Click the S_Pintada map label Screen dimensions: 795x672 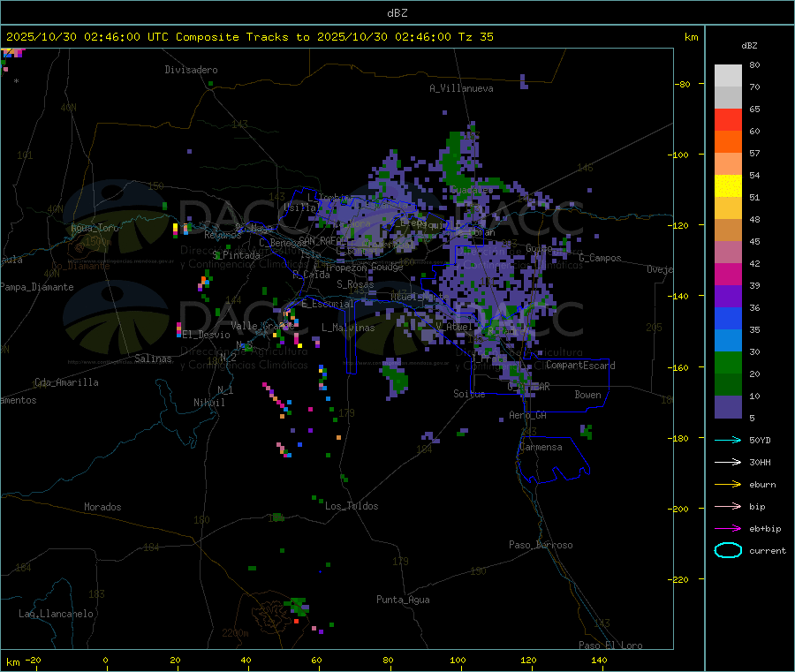tap(236, 255)
